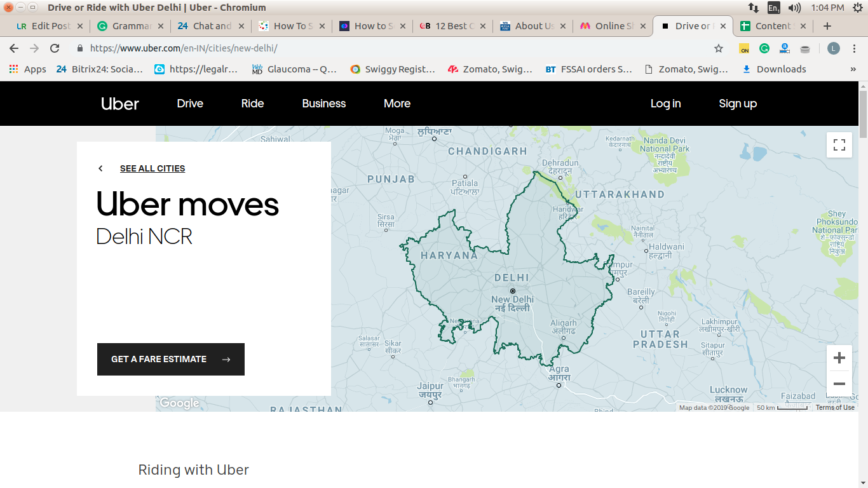
Task: Open the yellow ON extension icon
Action: click(744, 48)
